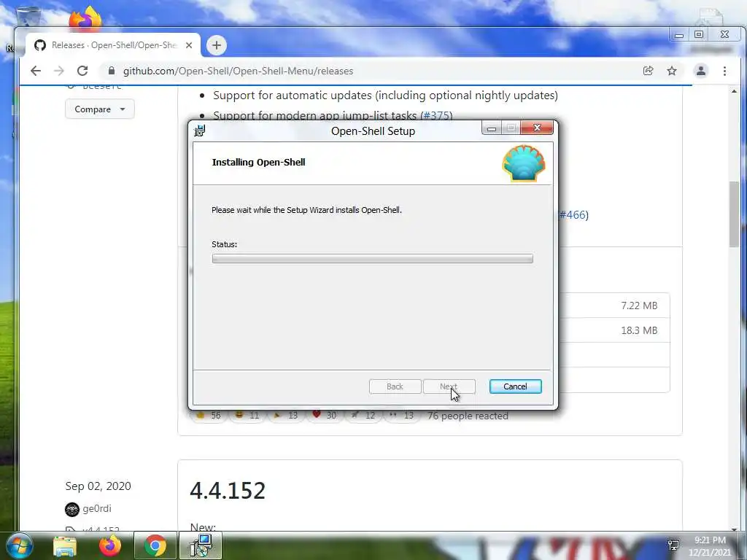Viewport: 747px width, 560px height.
Task: Click the rocket reaction with 12
Action: [363, 415]
